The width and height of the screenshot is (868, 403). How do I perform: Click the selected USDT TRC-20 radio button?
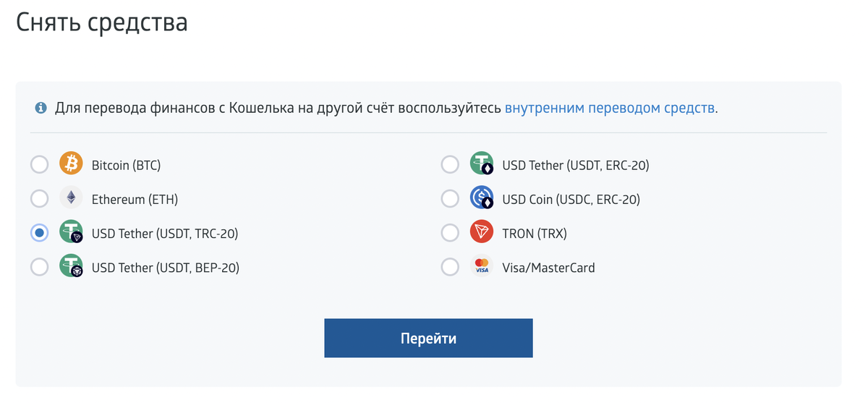(39, 233)
